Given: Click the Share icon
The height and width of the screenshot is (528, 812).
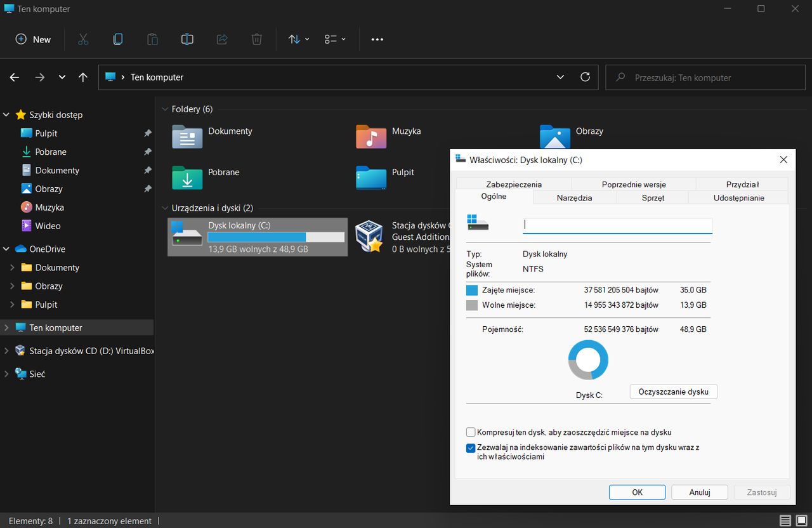Looking at the screenshot, I should coord(221,39).
